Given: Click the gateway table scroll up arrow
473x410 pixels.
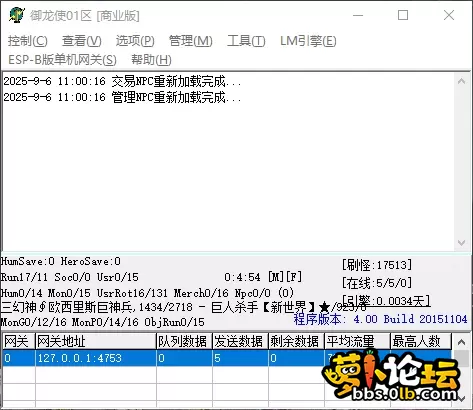Looking at the screenshot, I should point(461,342).
